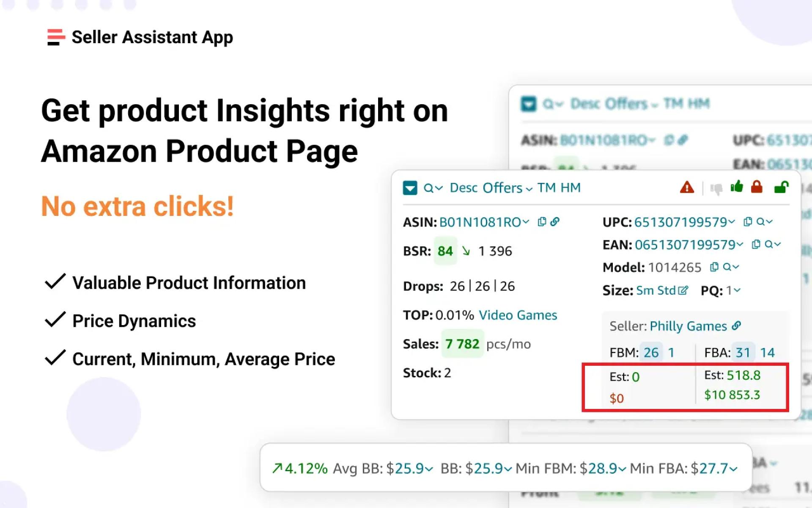Open the Philly Games seller page
Viewport: 812px width, 508px height.
687,326
